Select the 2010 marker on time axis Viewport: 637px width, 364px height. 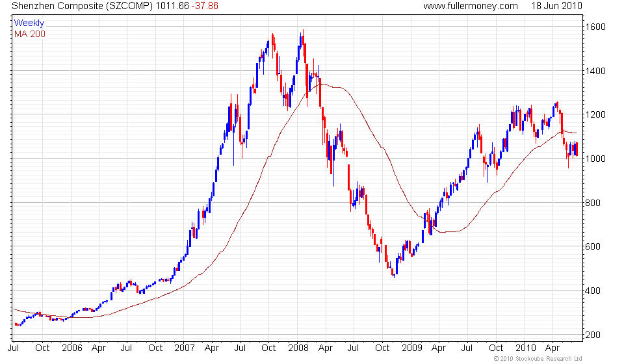(x=526, y=348)
